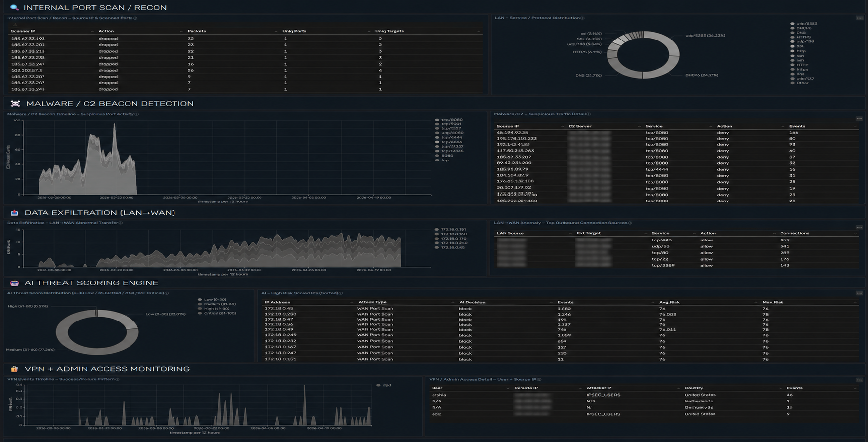Screen dimensions: 868x442
Task: Select user arshia in VPN access table
Action: pos(439,395)
